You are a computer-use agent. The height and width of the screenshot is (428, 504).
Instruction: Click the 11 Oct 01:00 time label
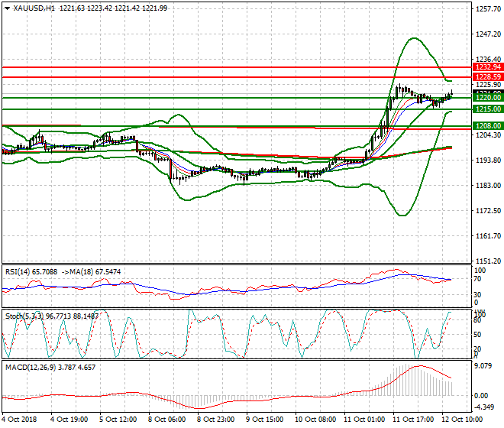click(363, 420)
